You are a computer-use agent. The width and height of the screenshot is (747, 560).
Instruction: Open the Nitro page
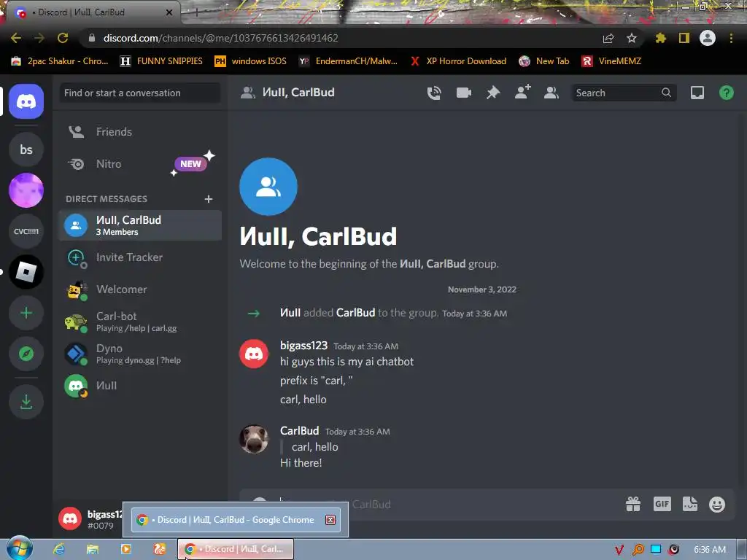coord(140,164)
